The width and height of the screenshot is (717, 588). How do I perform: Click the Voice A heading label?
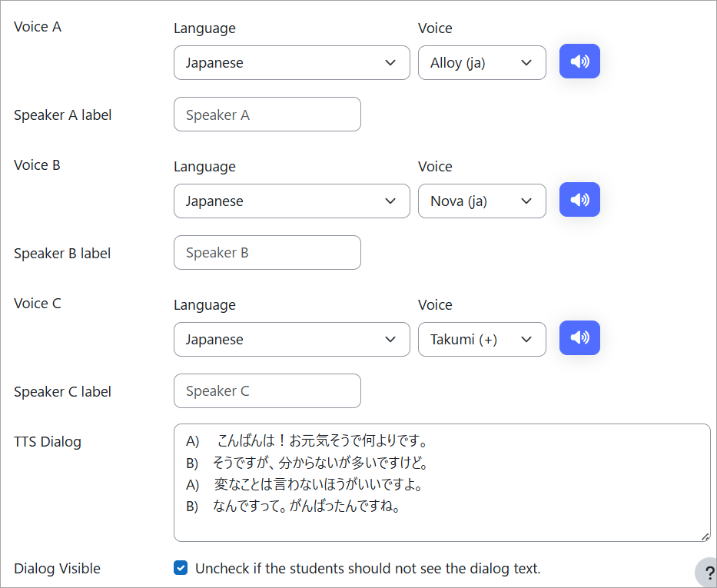tap(38, 27)
